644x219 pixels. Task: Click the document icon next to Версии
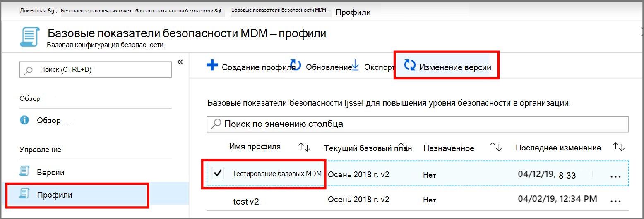[x=24, y=171]
